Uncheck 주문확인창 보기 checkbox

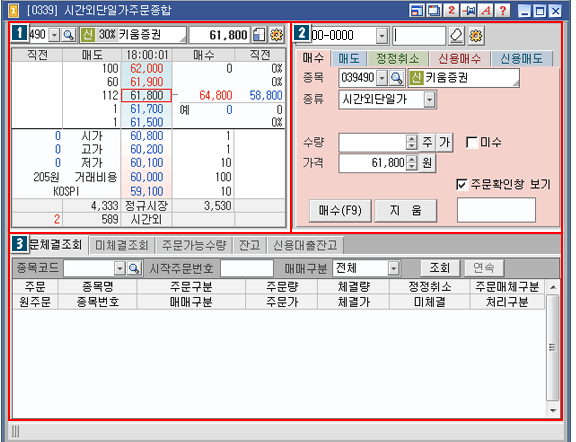[462, 184]
